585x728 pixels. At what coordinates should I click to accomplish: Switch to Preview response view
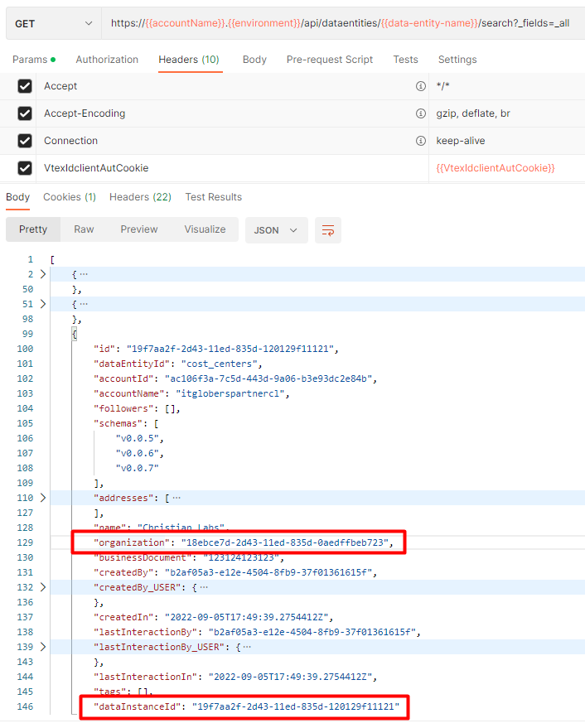[x=139, y=229]
